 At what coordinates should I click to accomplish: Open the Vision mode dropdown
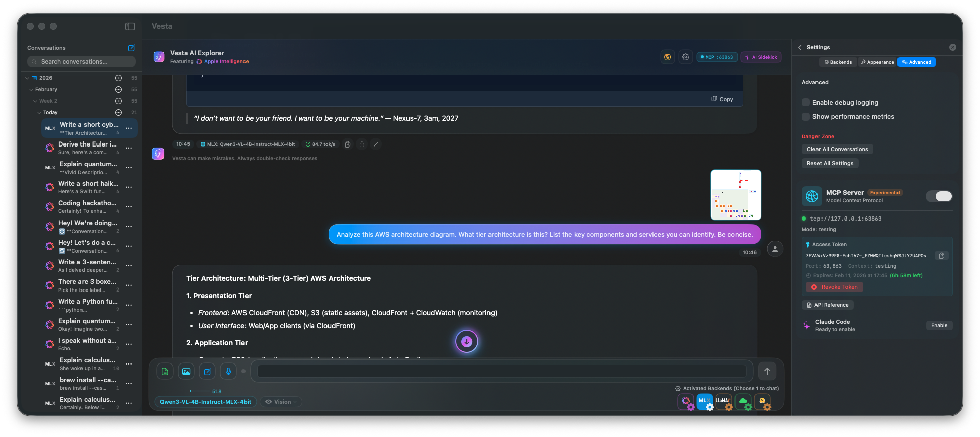click(x=281, y=402)
